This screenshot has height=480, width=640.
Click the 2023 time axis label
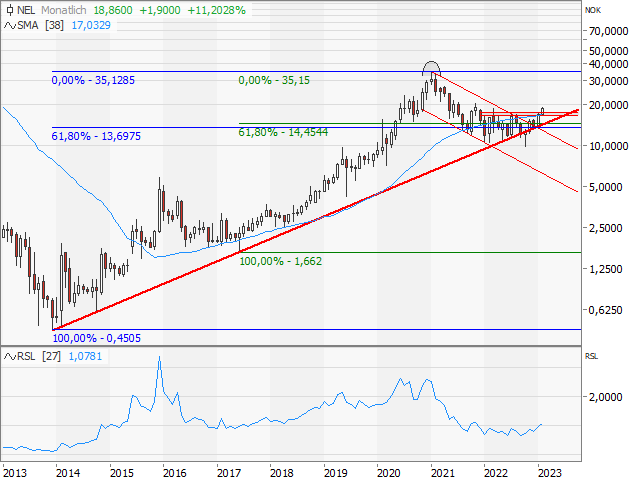pos(549,473)
